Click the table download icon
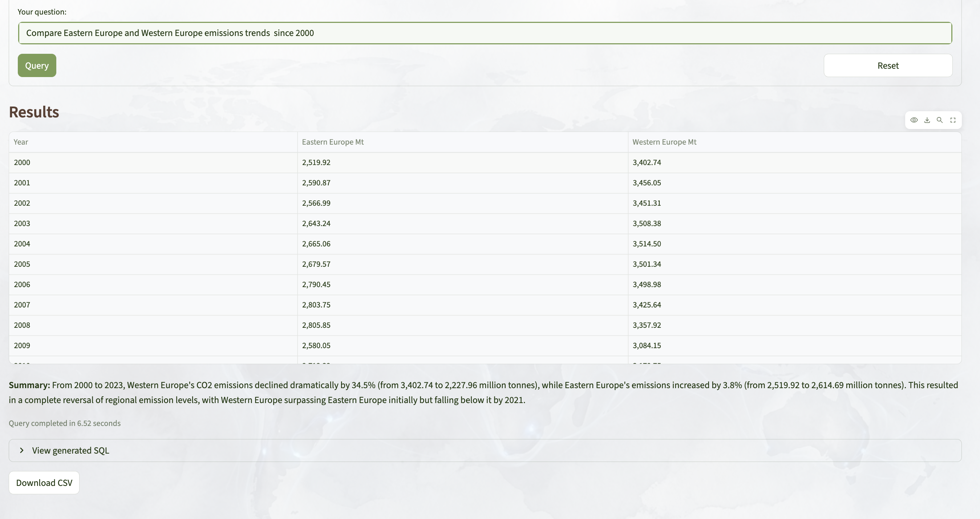This screenshot has width=980, height=519. click(927, 120)
